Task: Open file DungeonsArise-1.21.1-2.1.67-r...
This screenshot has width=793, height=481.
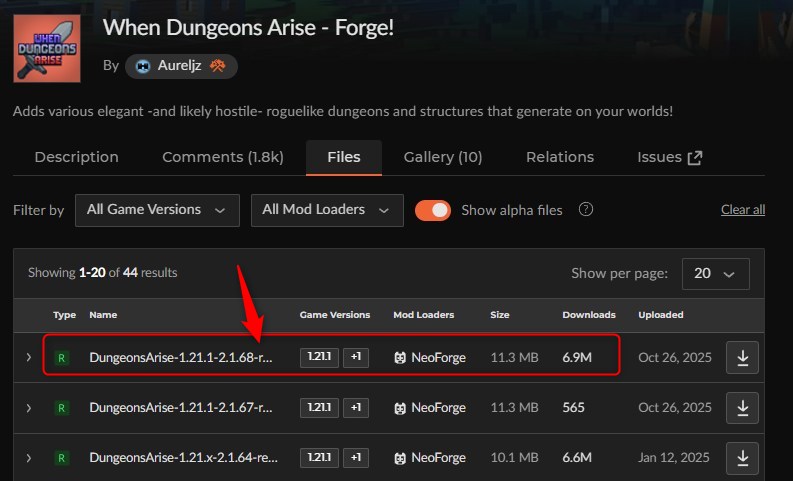Action: (x=181, y=408)
